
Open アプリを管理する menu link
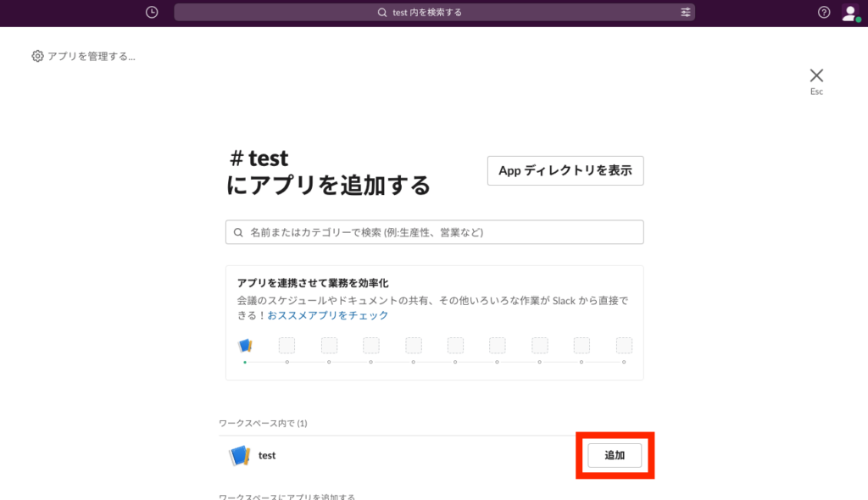tap(91, 57)
